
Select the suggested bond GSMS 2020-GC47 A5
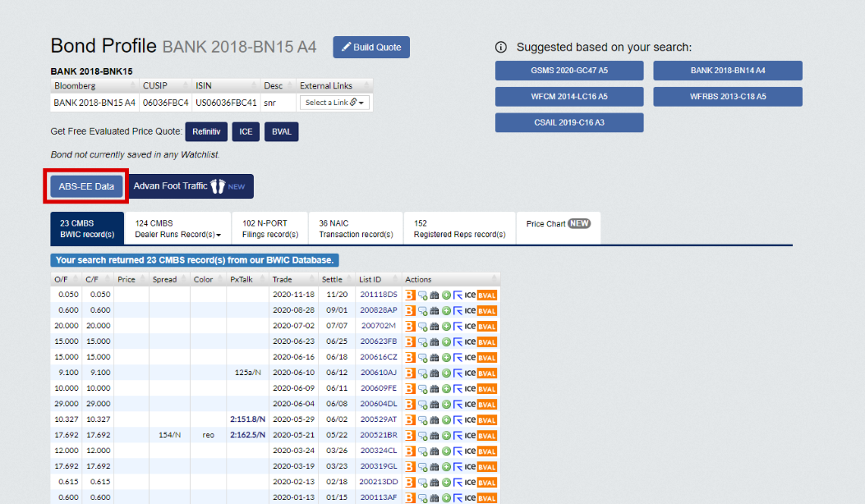click(569, 71)
